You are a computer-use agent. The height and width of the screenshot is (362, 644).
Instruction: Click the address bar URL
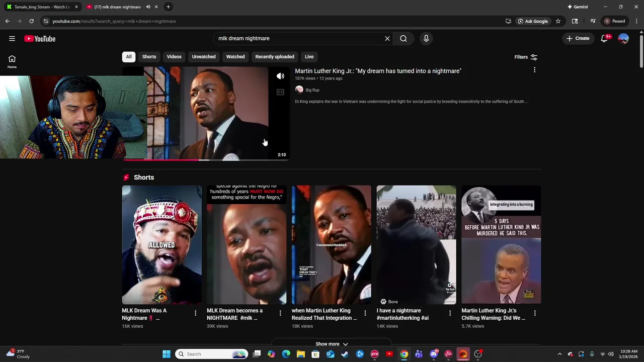click(114, 21)
